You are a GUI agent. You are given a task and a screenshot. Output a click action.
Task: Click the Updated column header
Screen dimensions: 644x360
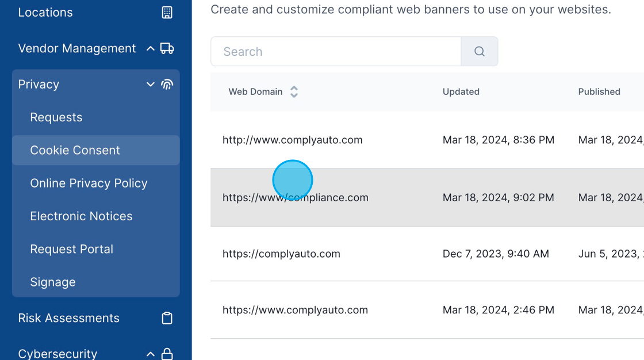[461, 91]
